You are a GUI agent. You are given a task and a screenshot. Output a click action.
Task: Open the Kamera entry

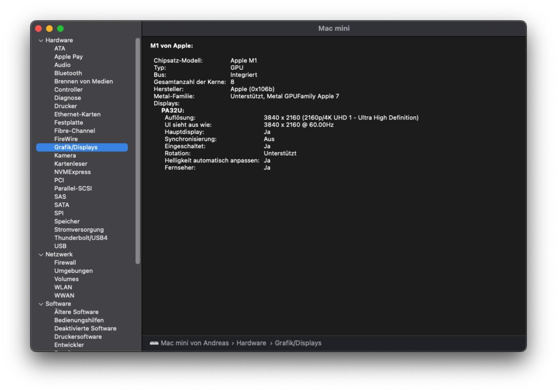click(x=65, y=155)
